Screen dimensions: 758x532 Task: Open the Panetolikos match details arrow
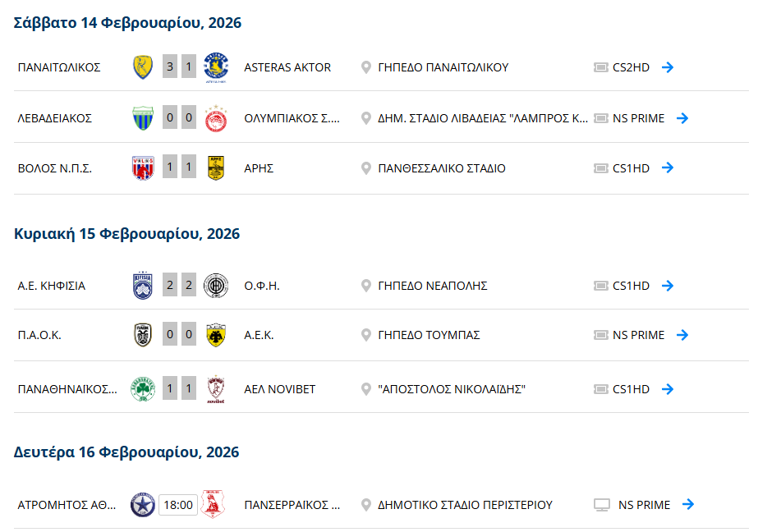point(668,67)
